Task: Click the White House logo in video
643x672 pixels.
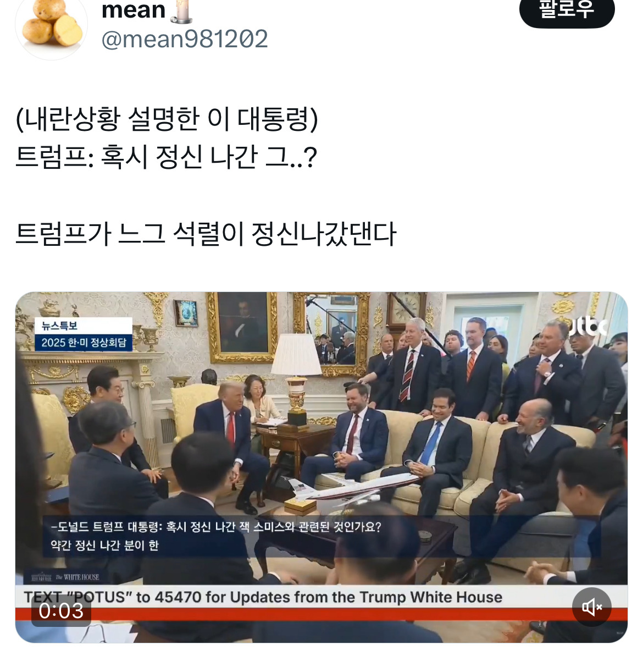Action: pyautogui.click(x=65, y=577)
